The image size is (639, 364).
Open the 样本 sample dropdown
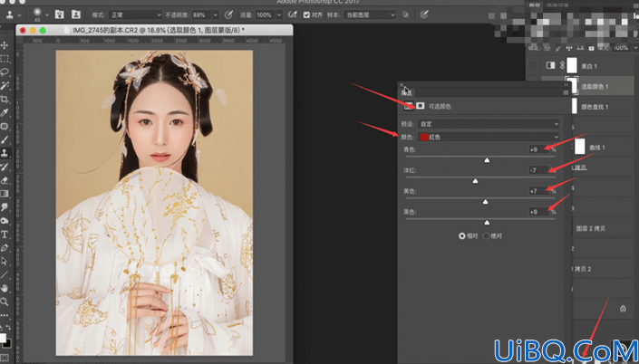[x=369, y=15]
